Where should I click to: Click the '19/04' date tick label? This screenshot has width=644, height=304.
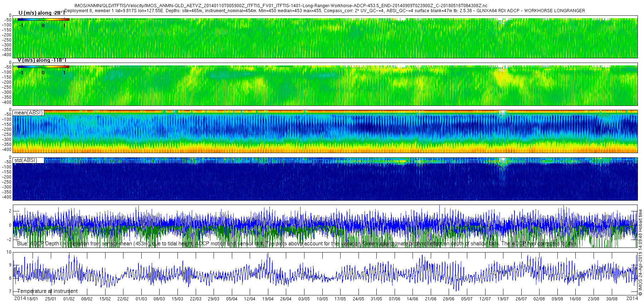tap(268, 299)
